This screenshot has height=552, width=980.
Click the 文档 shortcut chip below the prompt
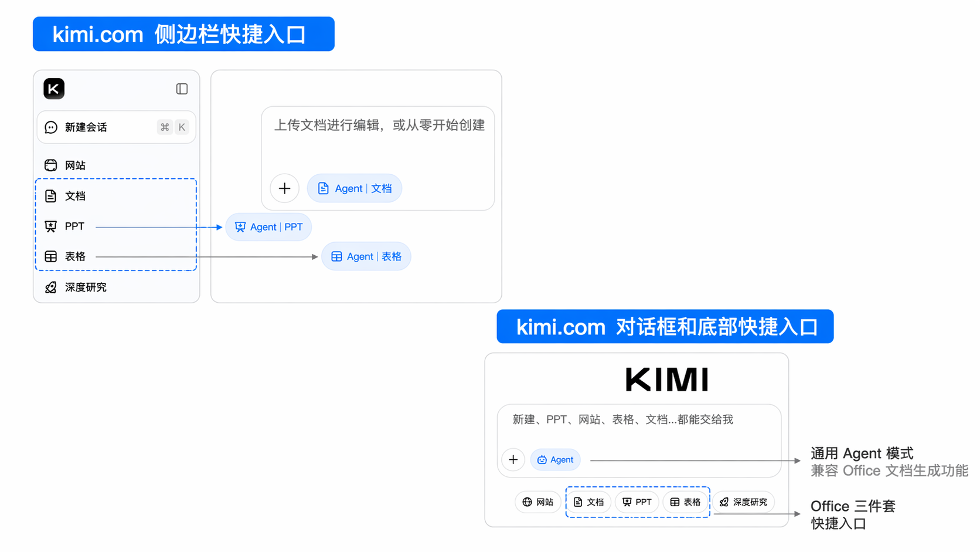[x=588, y=502]
